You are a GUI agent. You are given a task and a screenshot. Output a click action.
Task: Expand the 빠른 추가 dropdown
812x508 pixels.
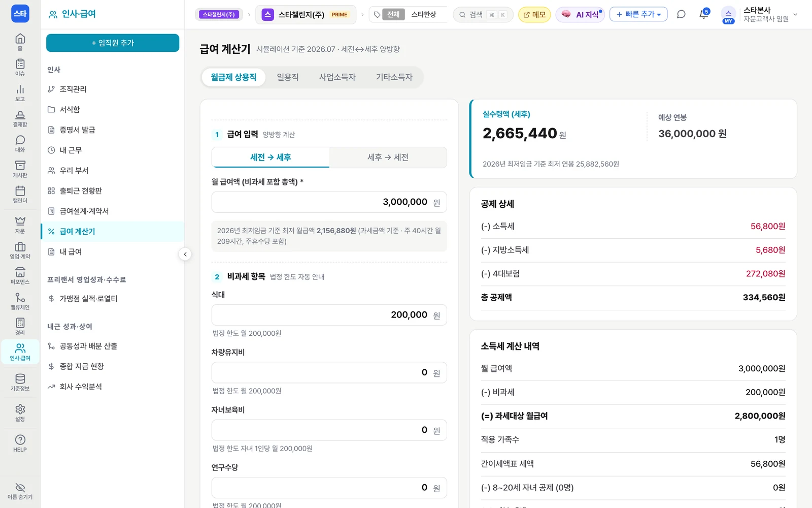(x=638, y=14)
